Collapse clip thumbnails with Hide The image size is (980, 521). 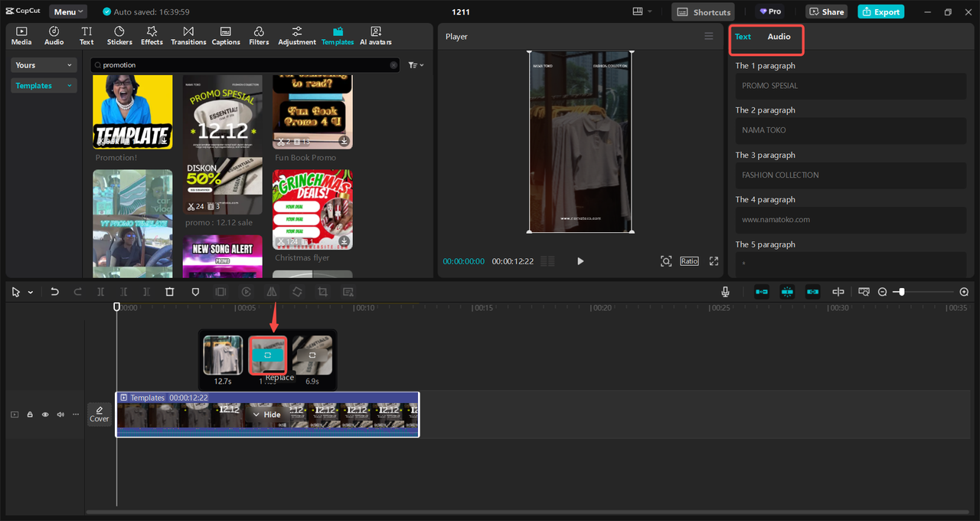pos(266,415)
